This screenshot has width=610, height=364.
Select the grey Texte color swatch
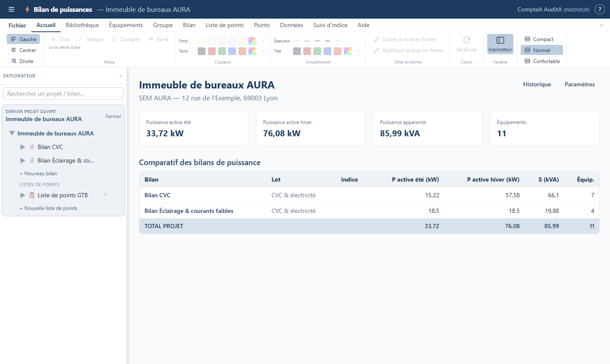(x=202, y=51)
